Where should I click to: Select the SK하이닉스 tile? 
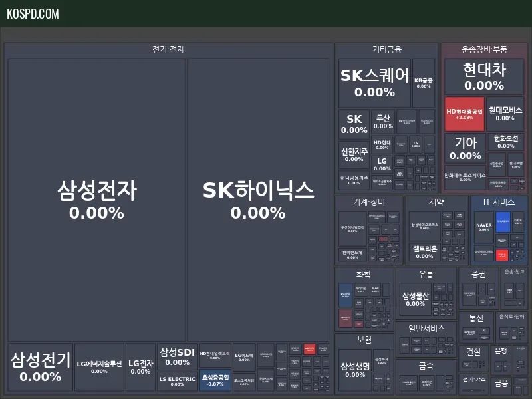point(258,200)
